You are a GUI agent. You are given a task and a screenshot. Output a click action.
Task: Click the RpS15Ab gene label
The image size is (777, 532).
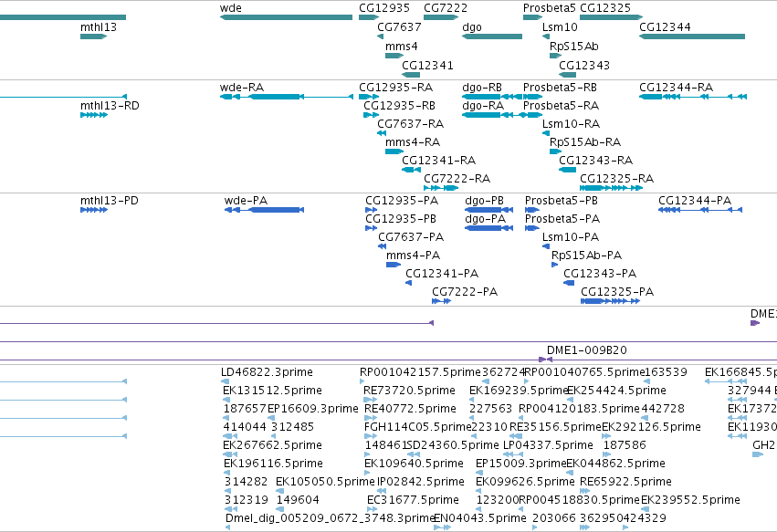coord(574,46)
